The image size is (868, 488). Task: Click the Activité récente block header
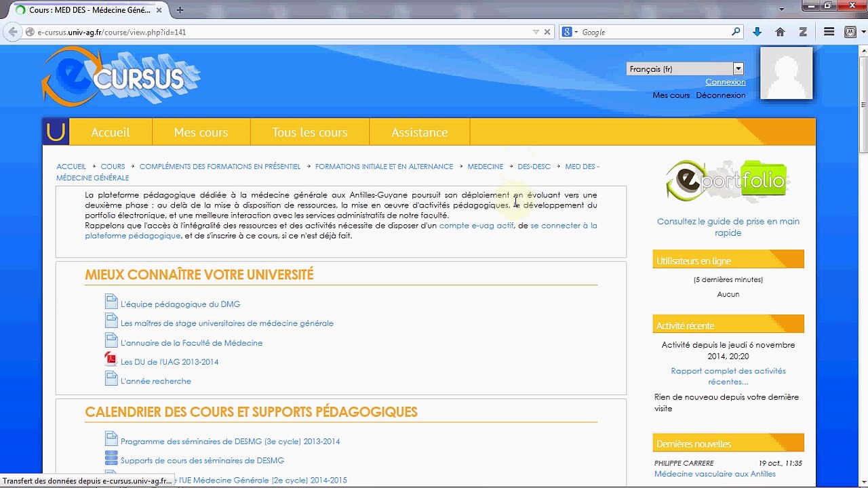pyautogui.click(x=728, y=325)
